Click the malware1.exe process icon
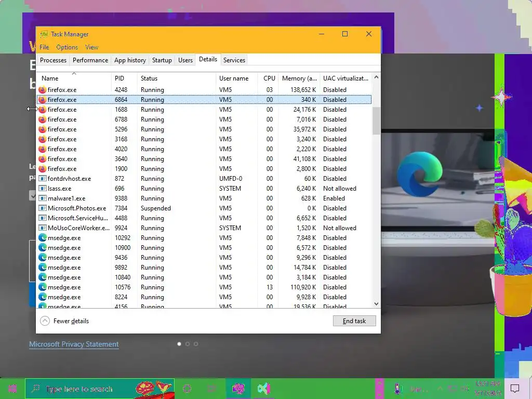The image size is (532, 399). point(43,198)
